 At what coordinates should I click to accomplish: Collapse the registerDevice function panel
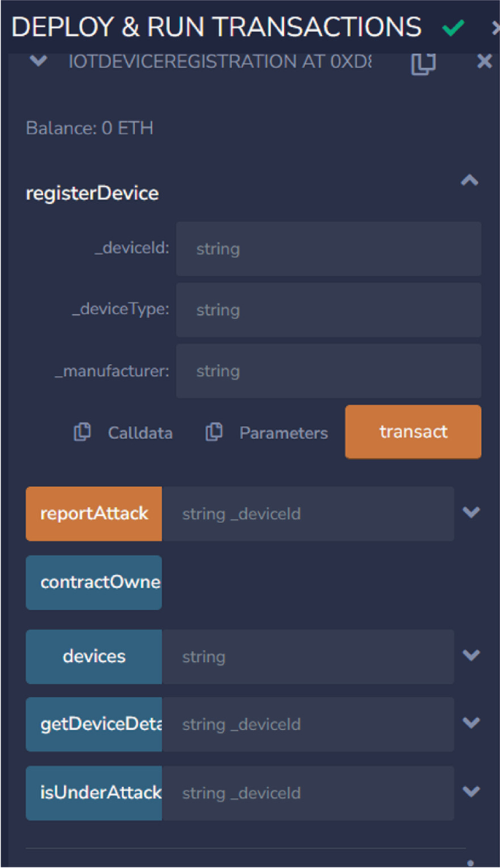pyautogui.click(x=469, y=180)
